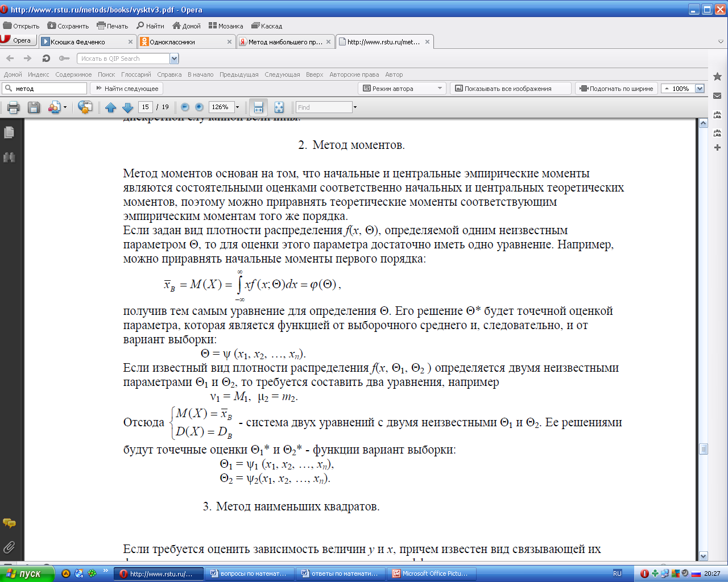This screenshot has height=582, width=728.
Task: Add a panel with the plus icon
Action: [x=717, y=147]
